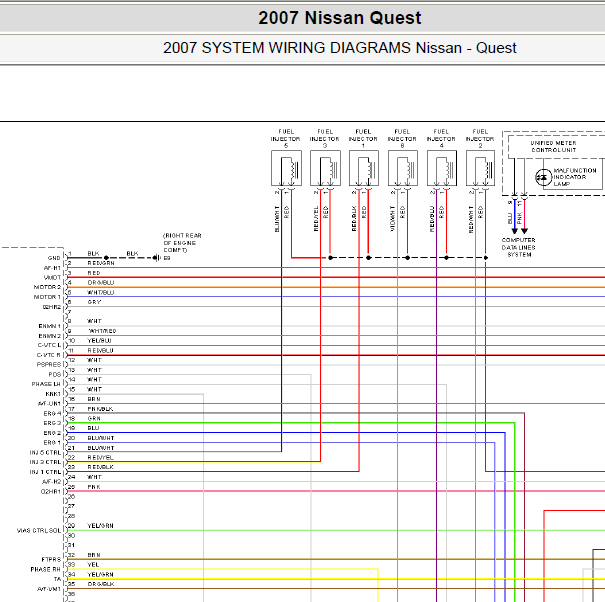The width and height of the screenshot is (605, 602).
Task: Click the 'YEL/BLU' wire label at pin 10
Action: click(99, 341)
